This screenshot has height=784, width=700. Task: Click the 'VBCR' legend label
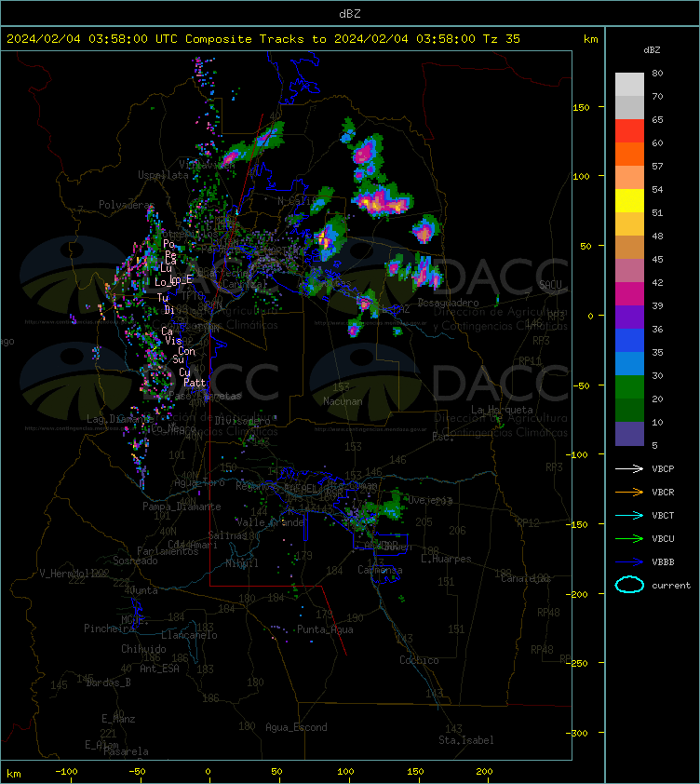(x=663, y=492)
